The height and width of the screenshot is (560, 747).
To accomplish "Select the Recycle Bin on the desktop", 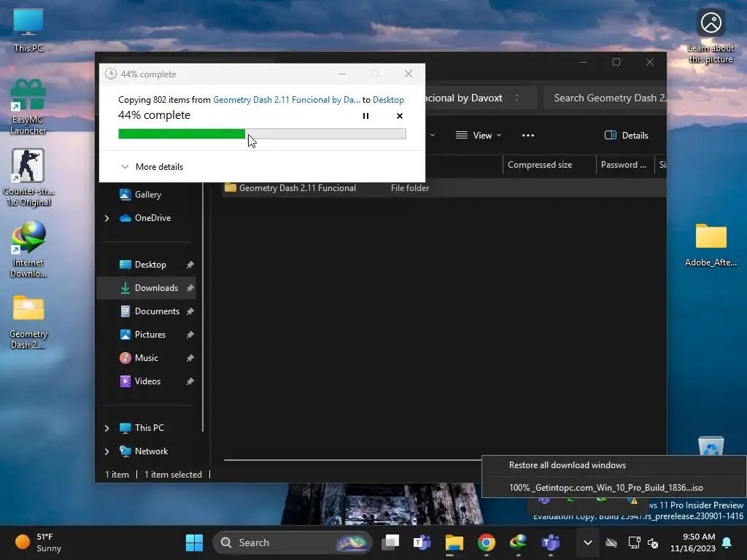I will pos(711,446).
